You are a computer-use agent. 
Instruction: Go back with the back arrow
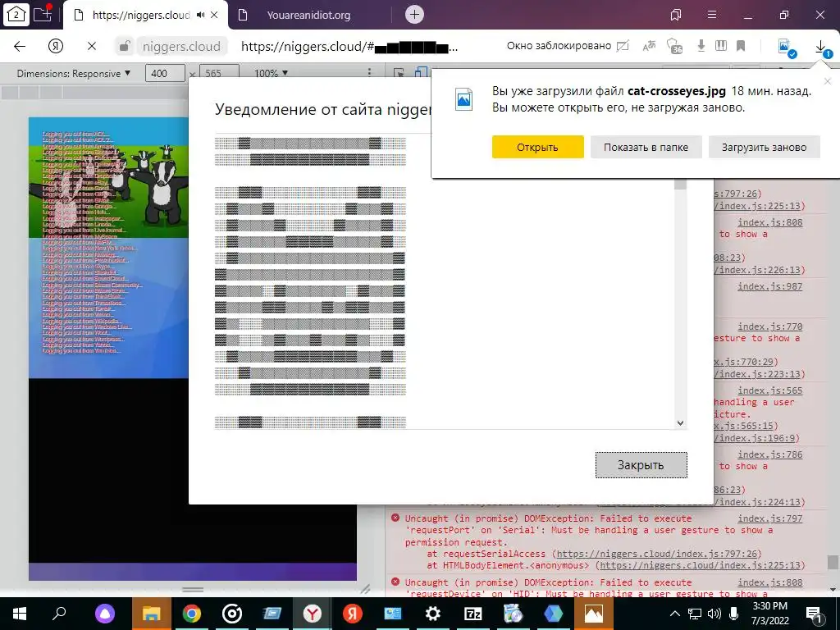[x=20, y=46]
